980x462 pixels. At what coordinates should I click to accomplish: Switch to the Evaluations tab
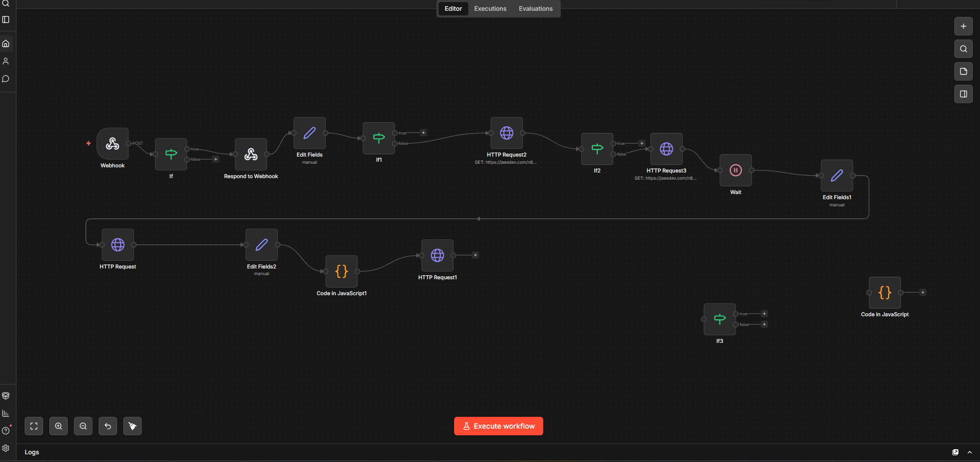tap(536, 9)
